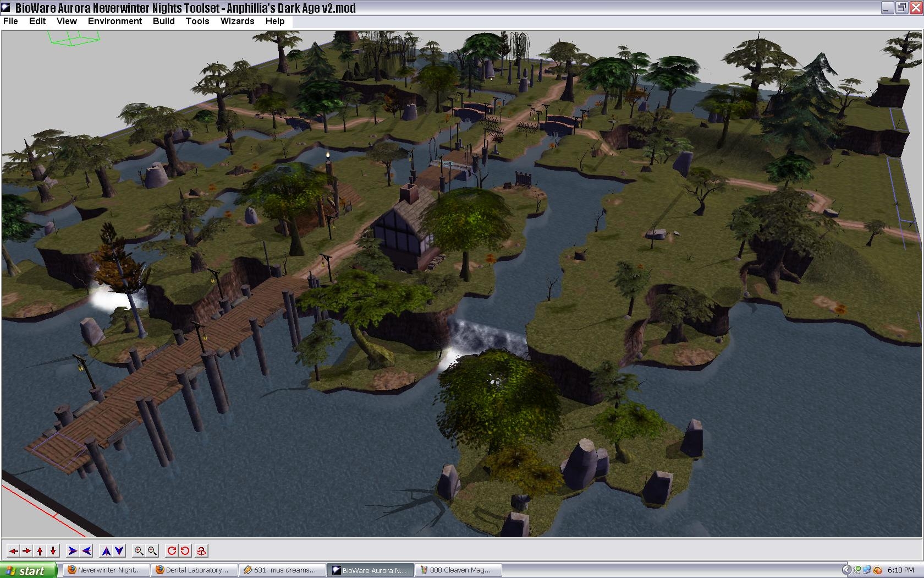Click the blue downward camera arrow
The width and height of the screenshot is (924, 578).
pos(119,550)
